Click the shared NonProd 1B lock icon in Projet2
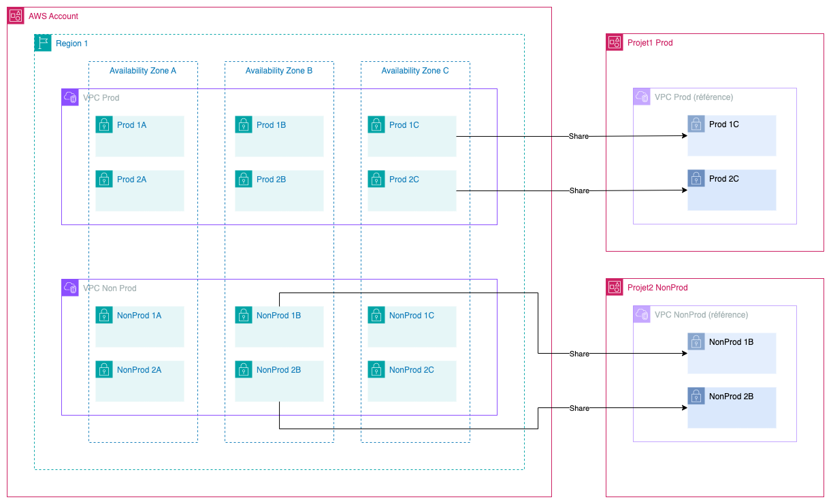This screenshot has height=504, width=831. 696,341
